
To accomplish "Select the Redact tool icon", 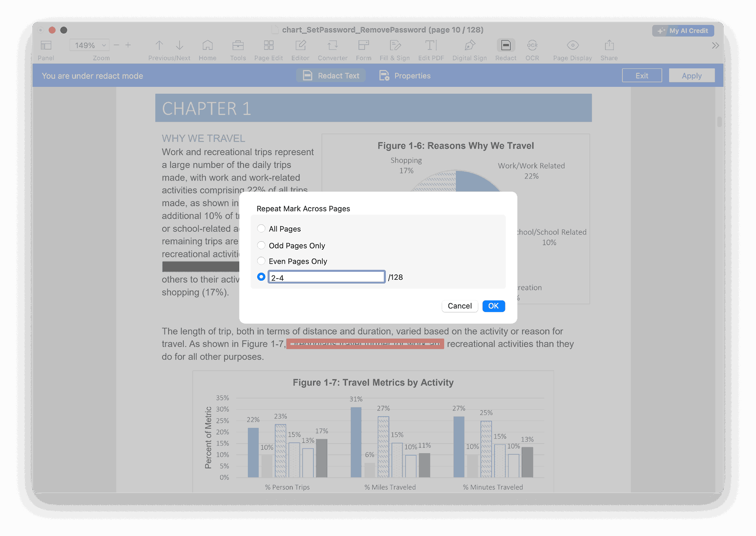I will pyautogui.click(x=506, y=45).
